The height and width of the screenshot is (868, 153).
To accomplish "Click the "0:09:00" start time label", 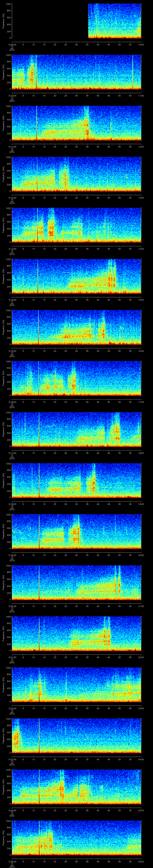I will point(12,44).
